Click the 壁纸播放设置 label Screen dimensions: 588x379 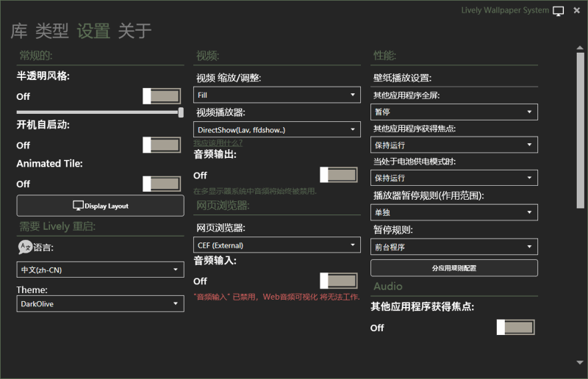(x=402, y=78)
